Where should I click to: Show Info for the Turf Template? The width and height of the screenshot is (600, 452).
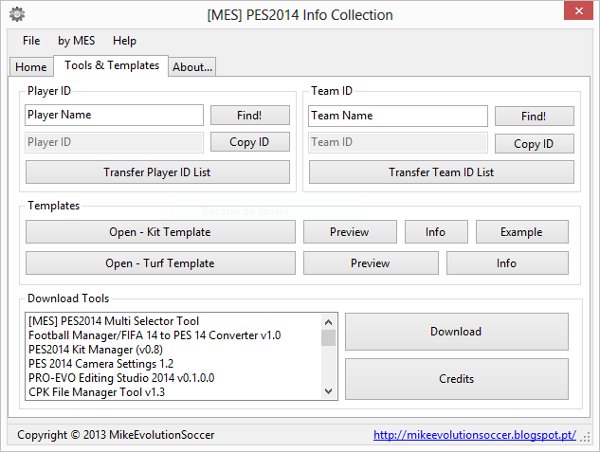pyautogui.click(x=507, y=263)
